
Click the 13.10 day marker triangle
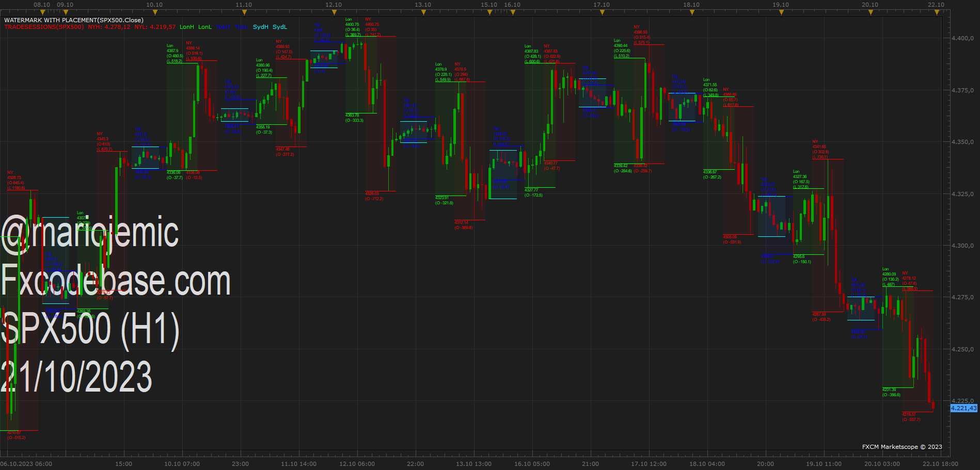(x=423, y=12)
